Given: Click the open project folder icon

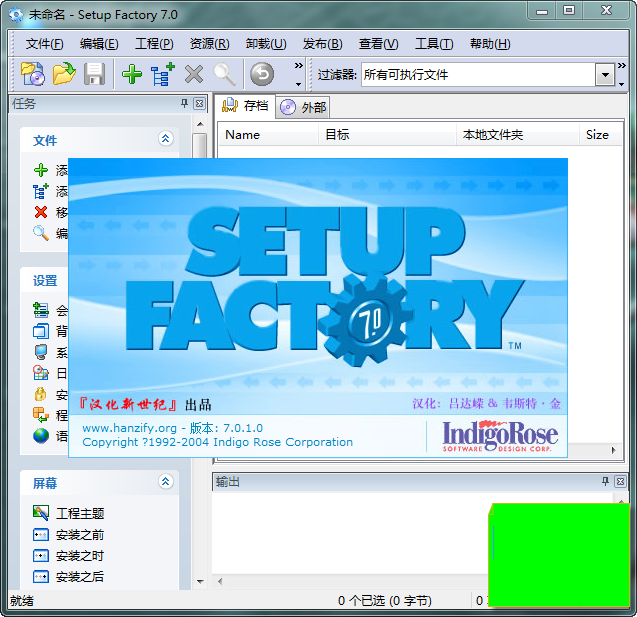Looking at the screenshot, I should click(x=64, y=74).
